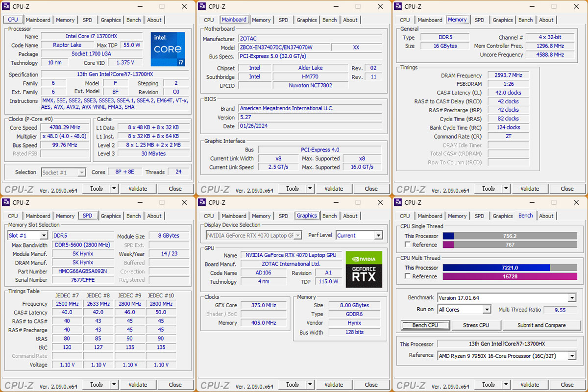
Task: Click the CPU-Z title icon of Graphics window
Action: (x=202, y=202)
